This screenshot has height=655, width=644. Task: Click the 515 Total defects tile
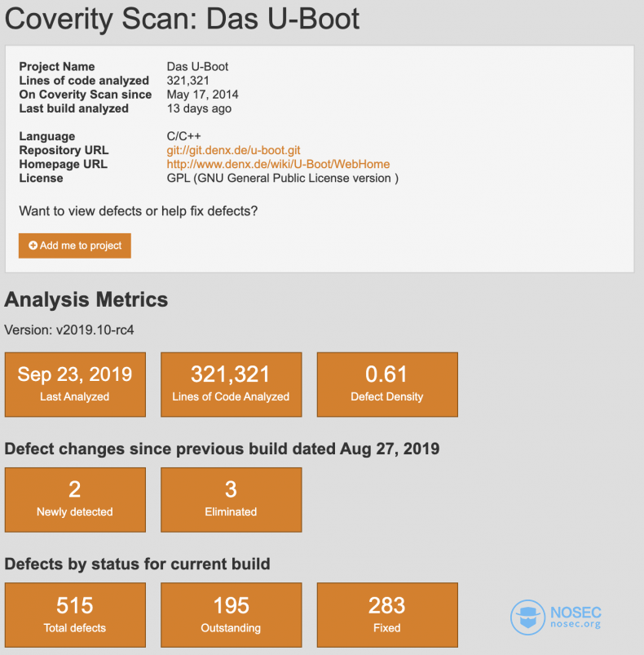click(x=75, y=615)
